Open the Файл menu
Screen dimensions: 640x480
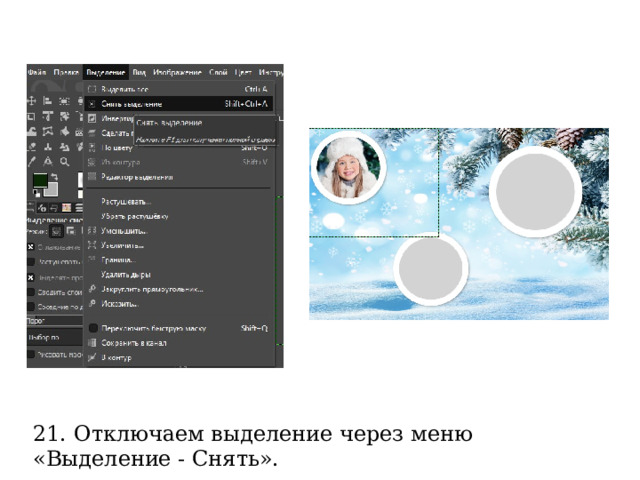tap(37, 73)
